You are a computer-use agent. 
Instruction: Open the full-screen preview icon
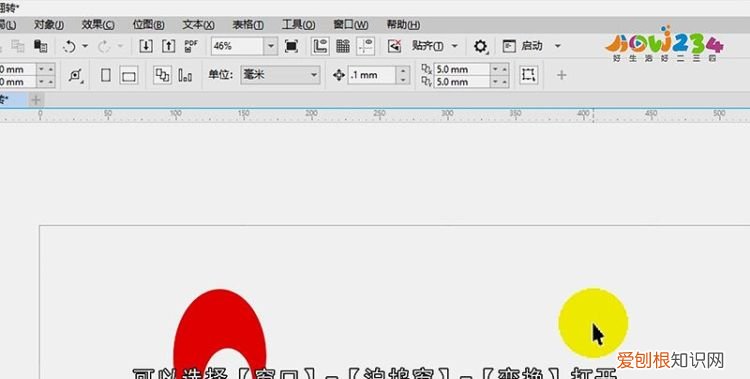click(291, 46)
